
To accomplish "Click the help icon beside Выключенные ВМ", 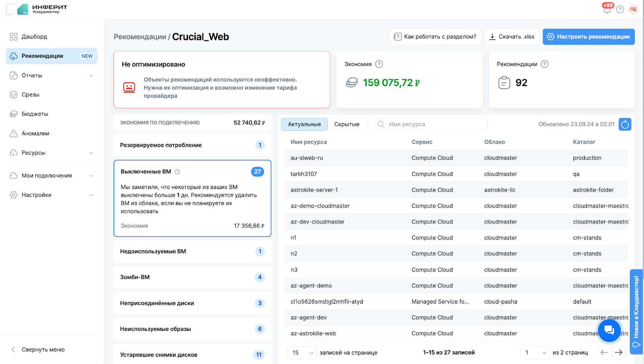I will click(178, 172).
